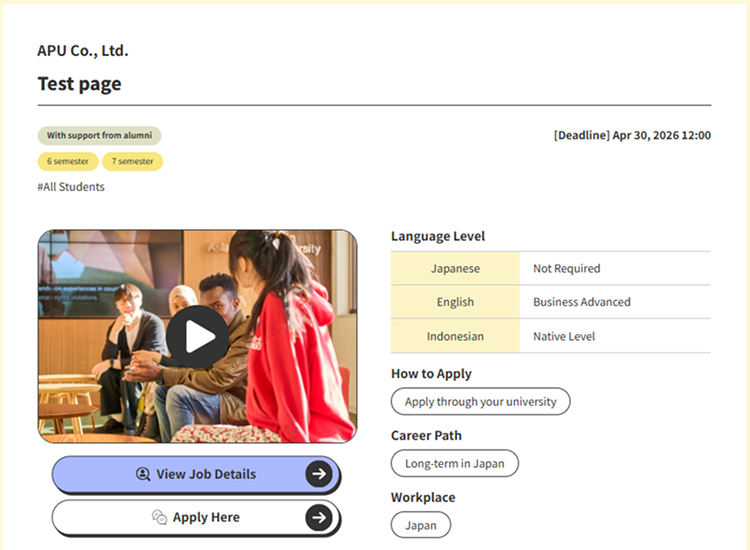Choose the '6 semester' tag
Image resolution: width=750 pixels, height=550 pixels.
68,161
